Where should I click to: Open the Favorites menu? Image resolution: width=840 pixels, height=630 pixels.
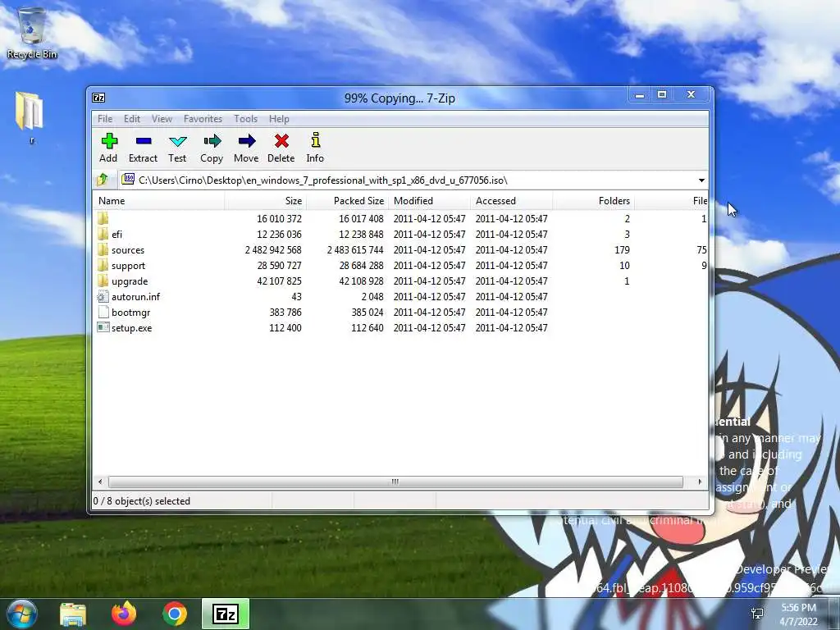tap(203, 118)
